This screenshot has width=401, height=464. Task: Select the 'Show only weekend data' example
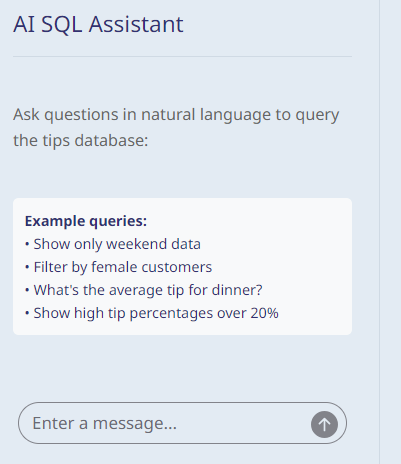(117, 244)
